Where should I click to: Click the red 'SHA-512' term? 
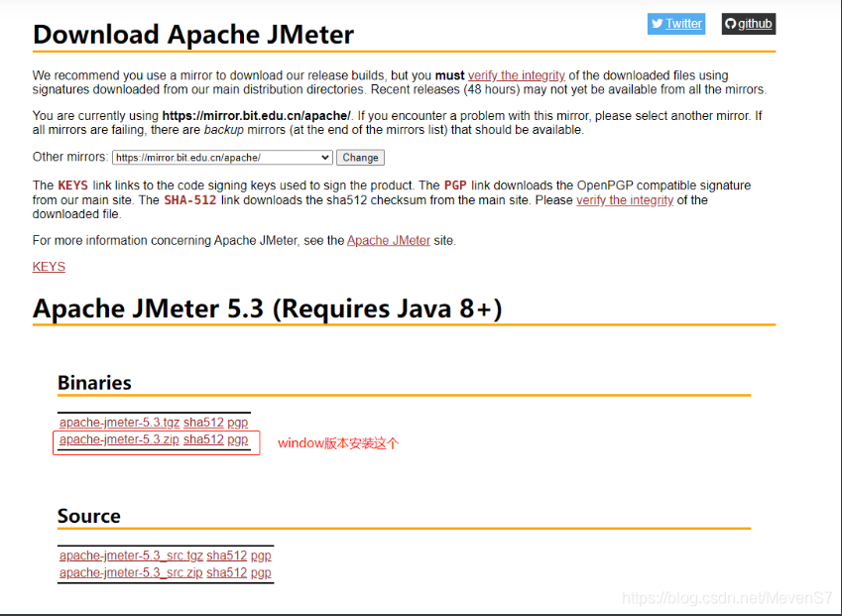coord(190,199)
